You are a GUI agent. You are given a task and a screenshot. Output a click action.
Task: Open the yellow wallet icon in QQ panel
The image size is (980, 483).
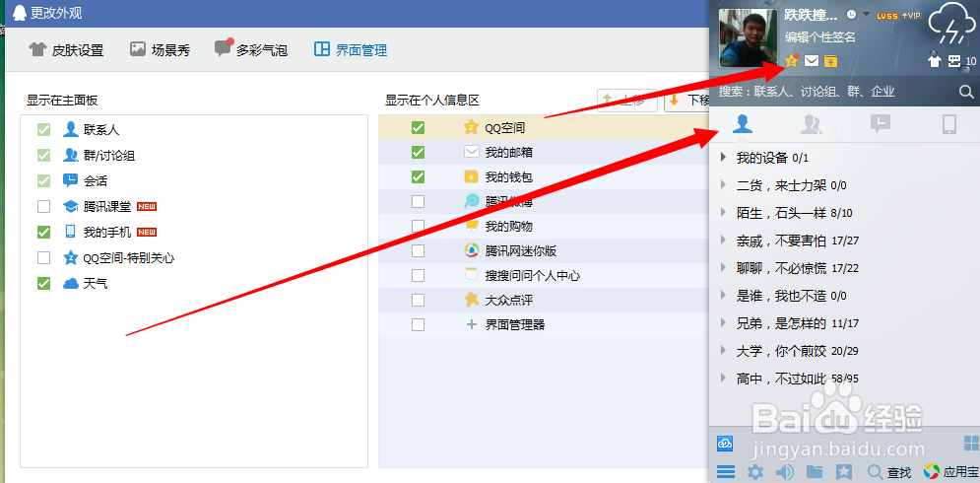click(x=830, y=61)
